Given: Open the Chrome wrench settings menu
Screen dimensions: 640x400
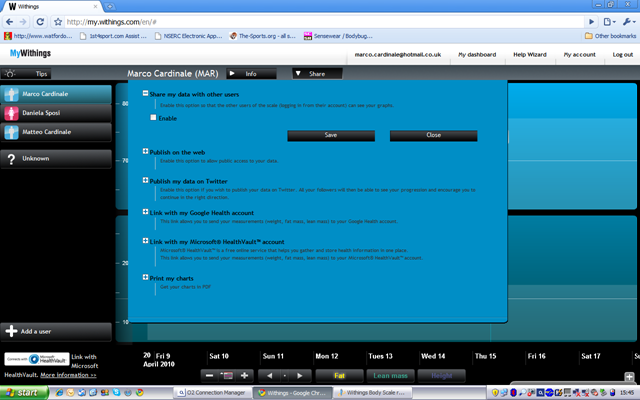Looking at the screenshot, I should (x=629, y=22).
